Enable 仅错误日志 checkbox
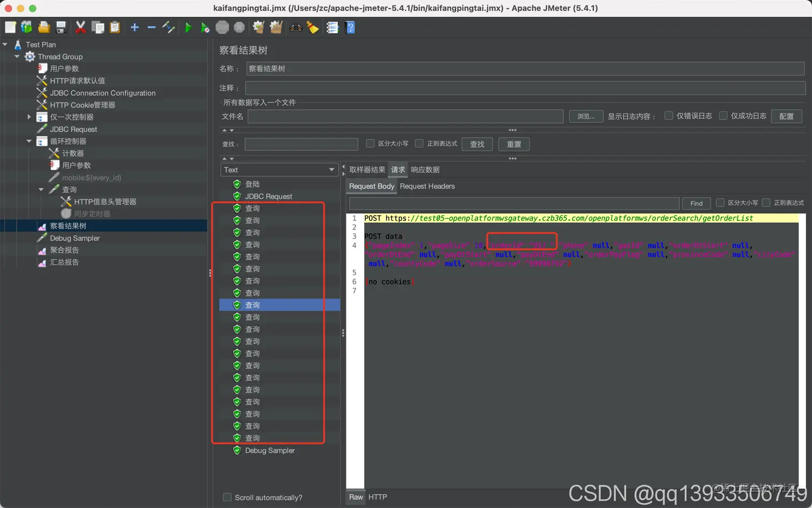Image resolution: width=812 pixels, height=508 pixels. tap(669, 116)
